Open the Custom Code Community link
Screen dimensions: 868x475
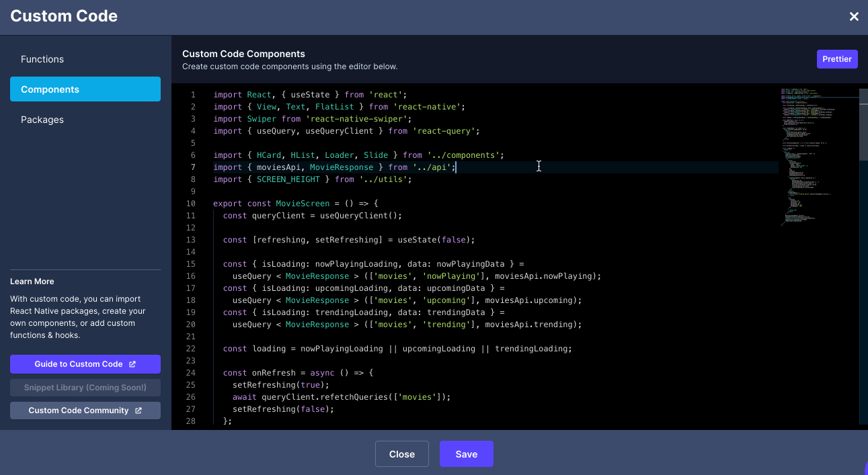(85, 411)
